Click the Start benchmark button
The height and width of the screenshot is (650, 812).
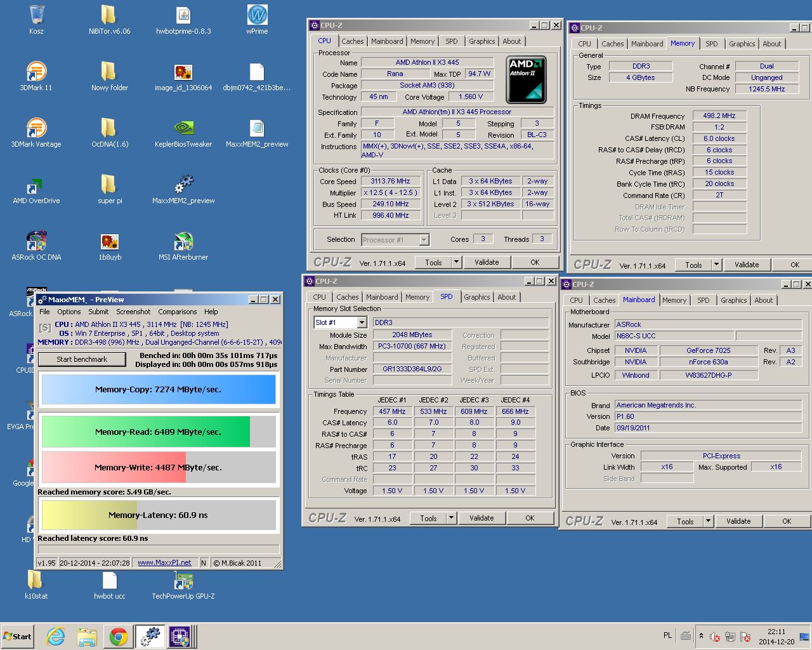coord(82,359)
